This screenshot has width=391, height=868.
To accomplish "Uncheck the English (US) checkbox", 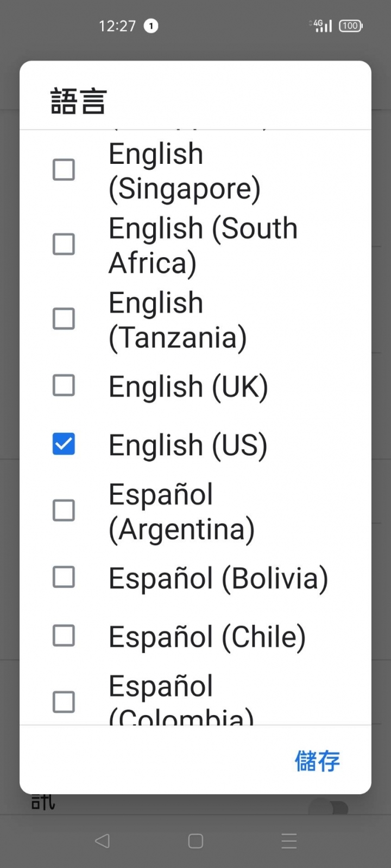I will point(64,444).
